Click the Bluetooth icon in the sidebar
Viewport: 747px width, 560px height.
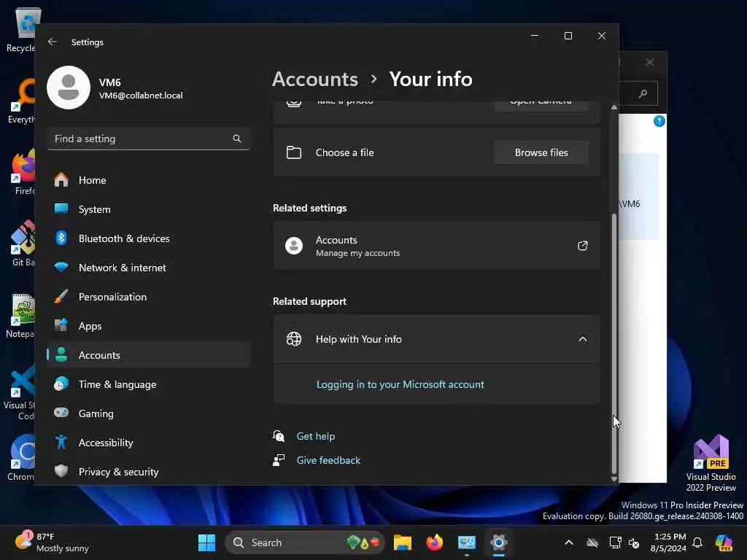[61, 238]
